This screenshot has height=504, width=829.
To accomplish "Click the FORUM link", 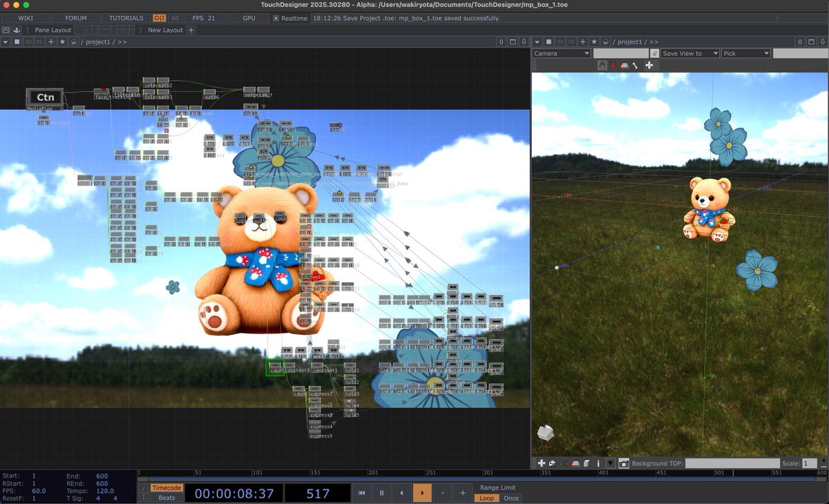I will point(76,18).
